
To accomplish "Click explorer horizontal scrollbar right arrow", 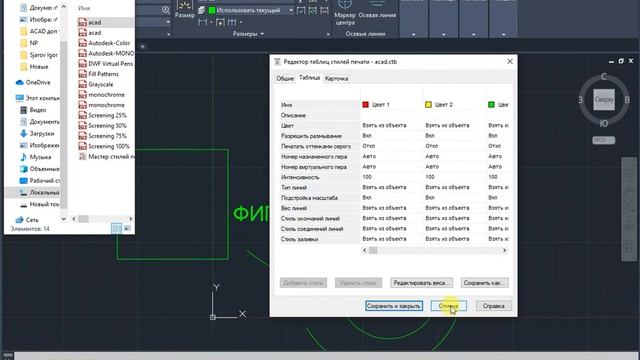I will (x=131, y=219).
